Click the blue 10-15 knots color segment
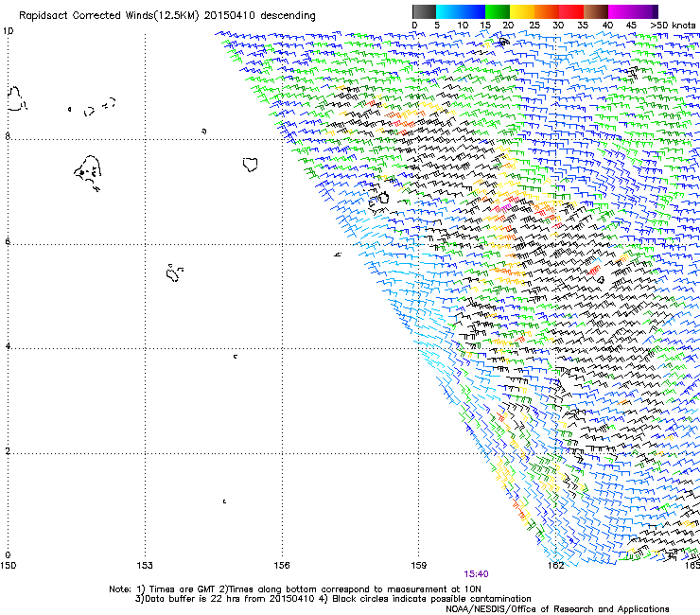Image resolution: width=700 pixels, height=615 pixels. (x=473, y=11)
